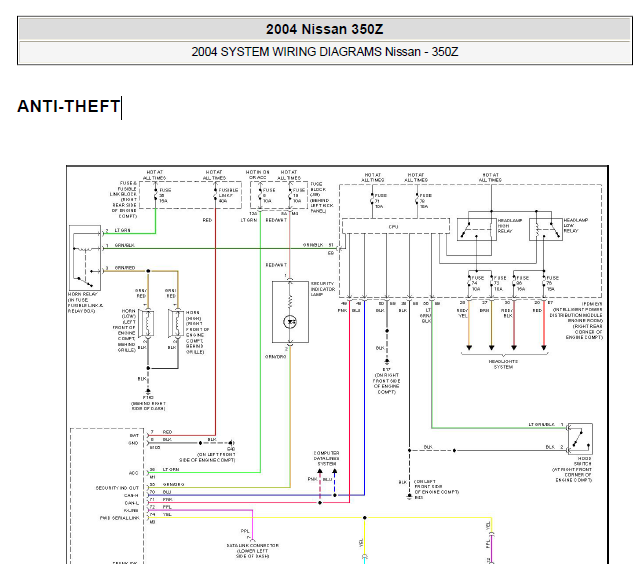Click the high horn component symbol

176,324
